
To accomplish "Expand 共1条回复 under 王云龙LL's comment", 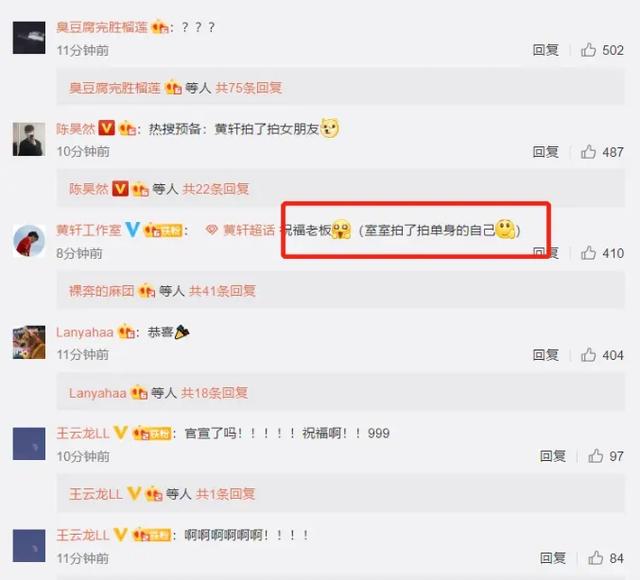I will point(225,494).
